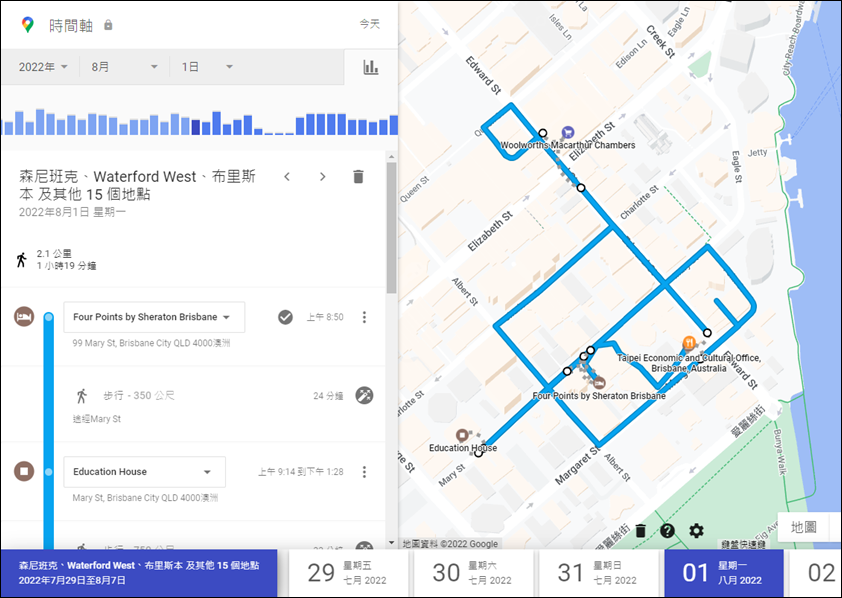Click the Woolworths Macarthur Chambers map label

pyautogui.click(x=568, y=145)
